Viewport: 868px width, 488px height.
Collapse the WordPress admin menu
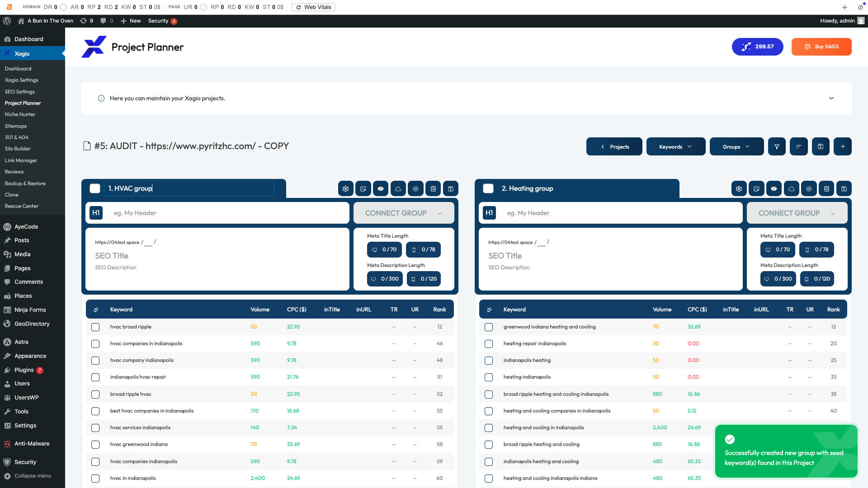(x=33, y=476)
